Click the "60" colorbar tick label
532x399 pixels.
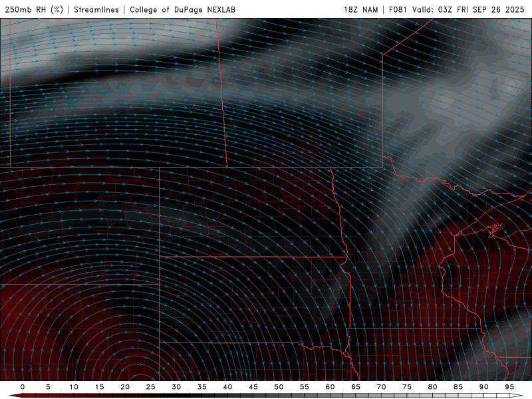click(330, 387)
